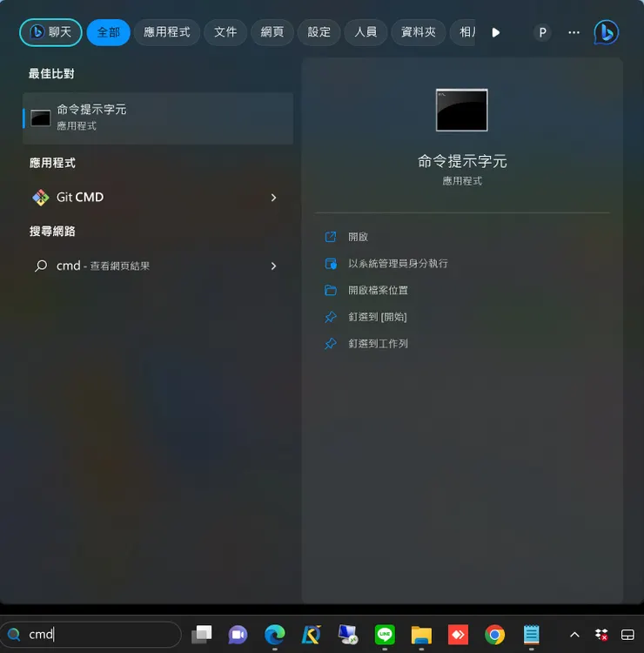The width and height of the screenshot is (644, 653).
Task: Open the red AnyDesk icon on taskbar
Action: click(x=458, y=635)
